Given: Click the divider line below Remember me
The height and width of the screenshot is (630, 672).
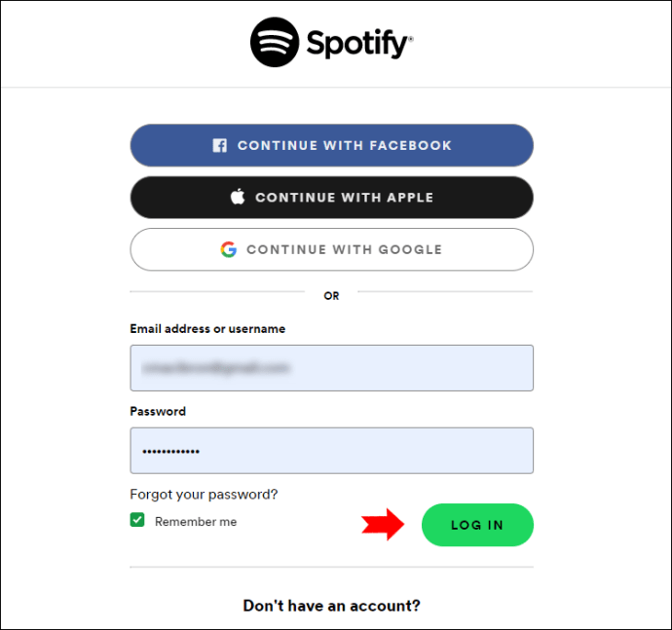Looking at the screenshot, I should 332,567.
